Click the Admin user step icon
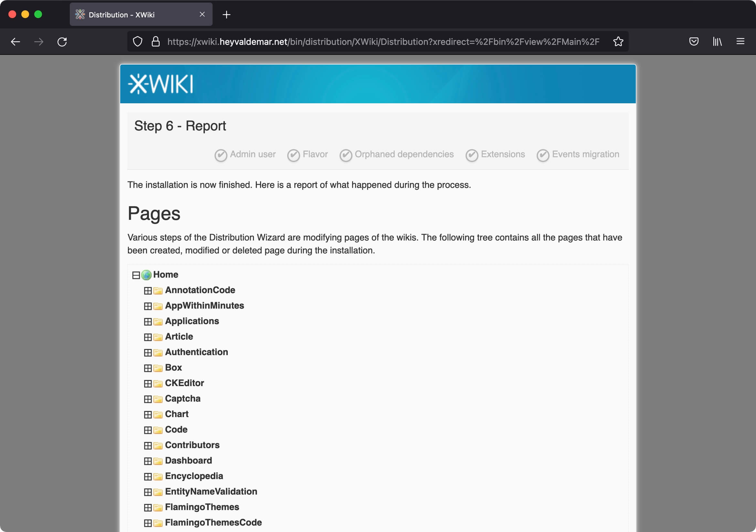 [221, 155]
